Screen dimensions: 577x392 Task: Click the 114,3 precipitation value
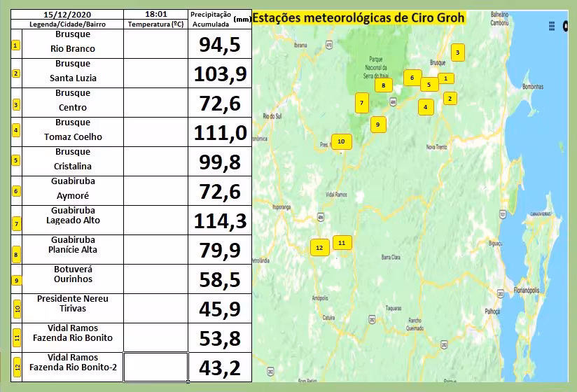pyautogui.click(x=220, y=220)
